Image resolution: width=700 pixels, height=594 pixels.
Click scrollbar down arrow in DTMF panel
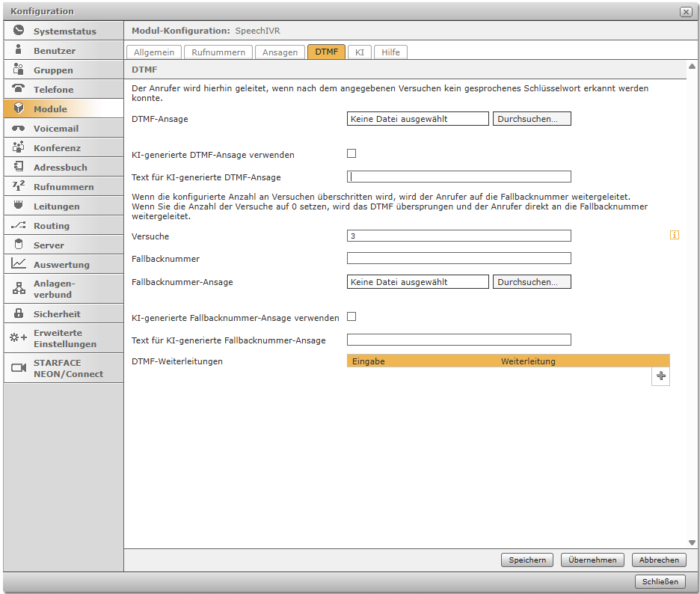coord(692,542)
